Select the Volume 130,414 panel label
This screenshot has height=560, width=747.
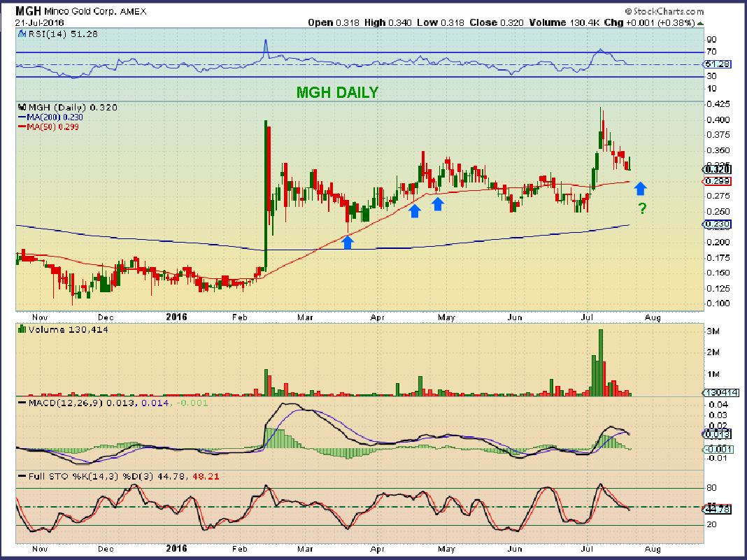tap(68, 329)
